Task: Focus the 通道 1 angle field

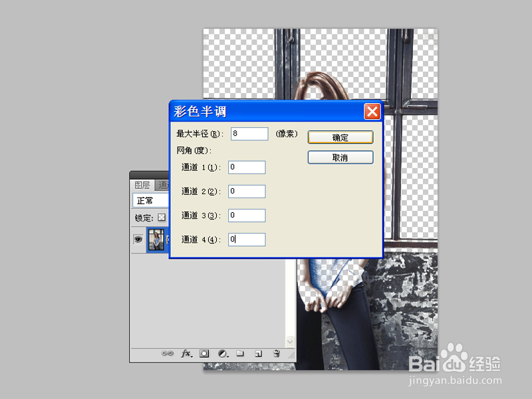Action: (x=247, y=168)
